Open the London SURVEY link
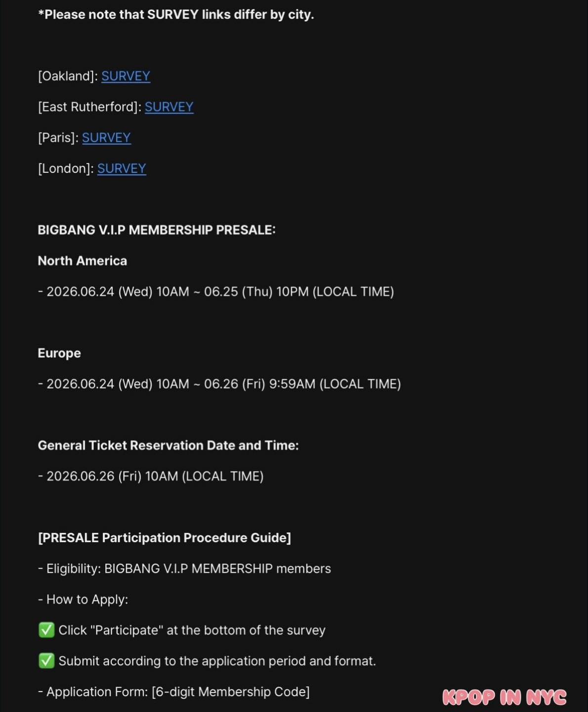Viewport: 588px width, 712px height. (122, 169)
